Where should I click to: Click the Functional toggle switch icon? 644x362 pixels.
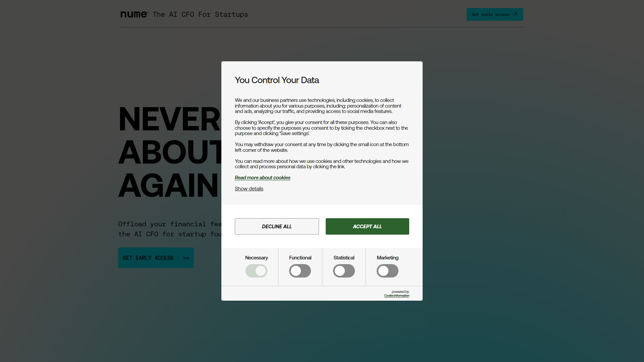[x=300, y=270]
